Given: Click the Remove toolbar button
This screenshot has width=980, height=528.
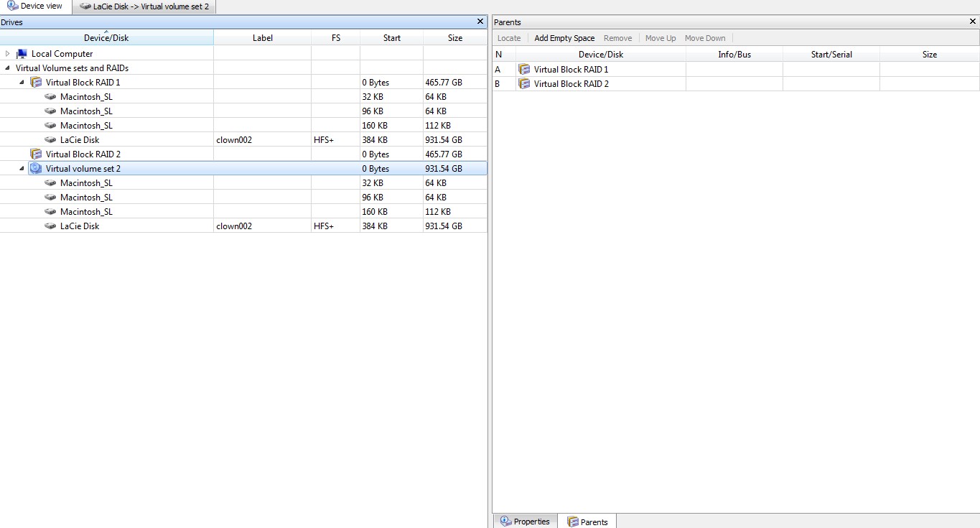Looking at the screenshot, I should pos(617,38).
